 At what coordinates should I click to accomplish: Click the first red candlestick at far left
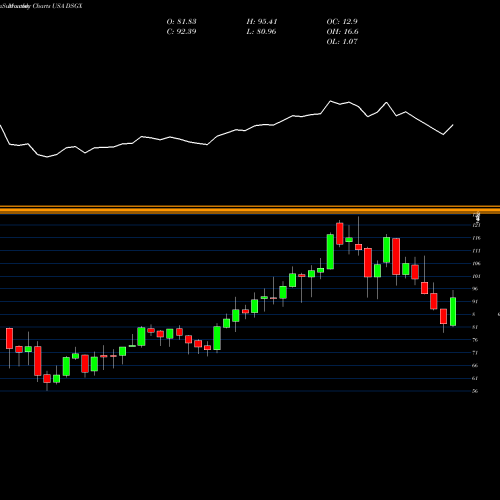pos(9,338)
